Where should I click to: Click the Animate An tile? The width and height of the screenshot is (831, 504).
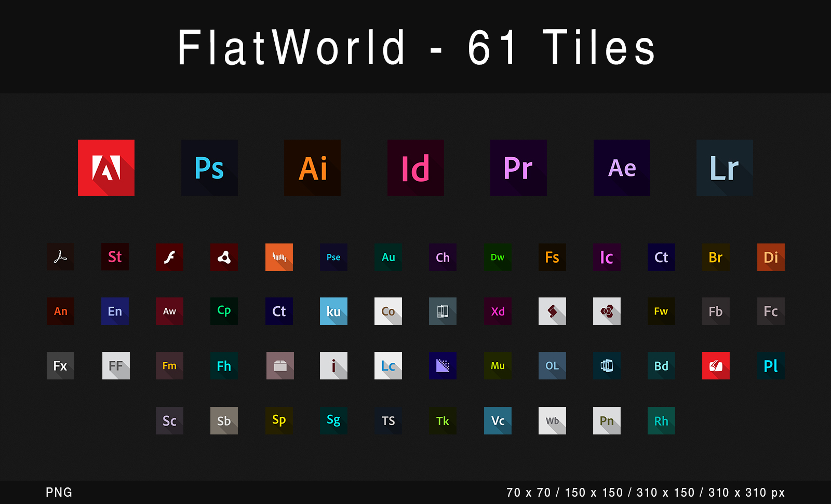click(x=60, y=311)
